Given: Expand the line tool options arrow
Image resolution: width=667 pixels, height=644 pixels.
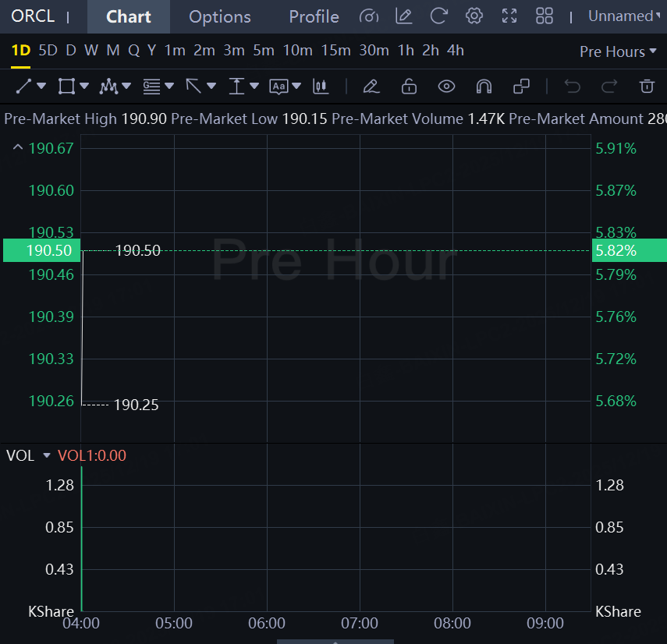Looking at the screenshot, I should [41, 87].
